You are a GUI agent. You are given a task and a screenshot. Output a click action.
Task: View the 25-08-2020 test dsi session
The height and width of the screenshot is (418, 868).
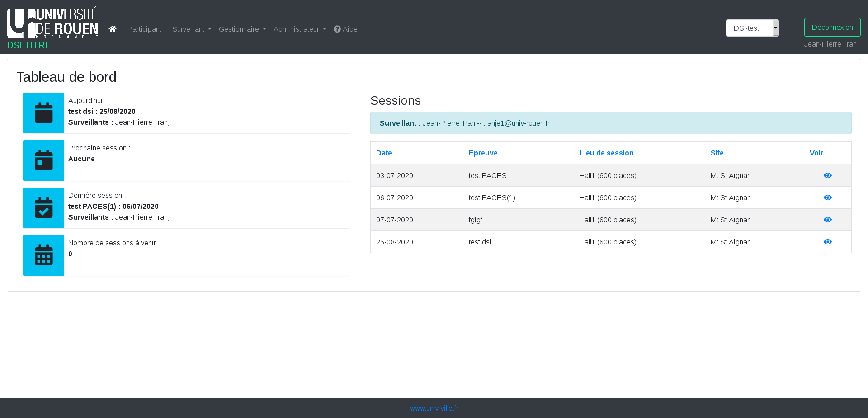[x=827, y=242]
